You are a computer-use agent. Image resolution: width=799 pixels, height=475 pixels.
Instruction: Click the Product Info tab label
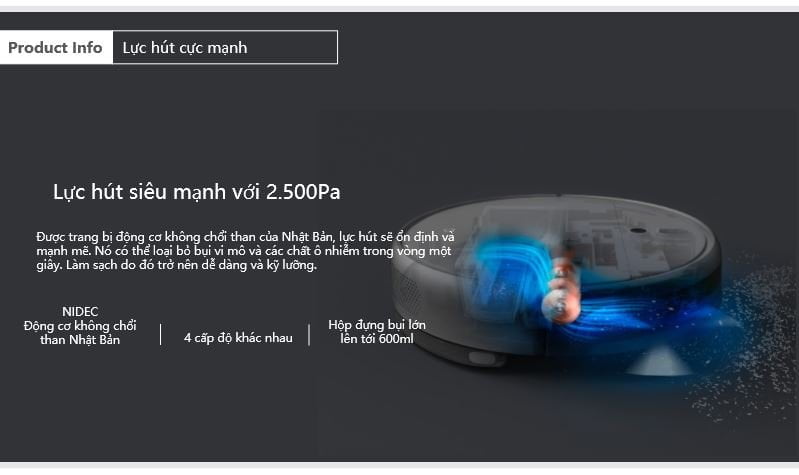(56, 47)
